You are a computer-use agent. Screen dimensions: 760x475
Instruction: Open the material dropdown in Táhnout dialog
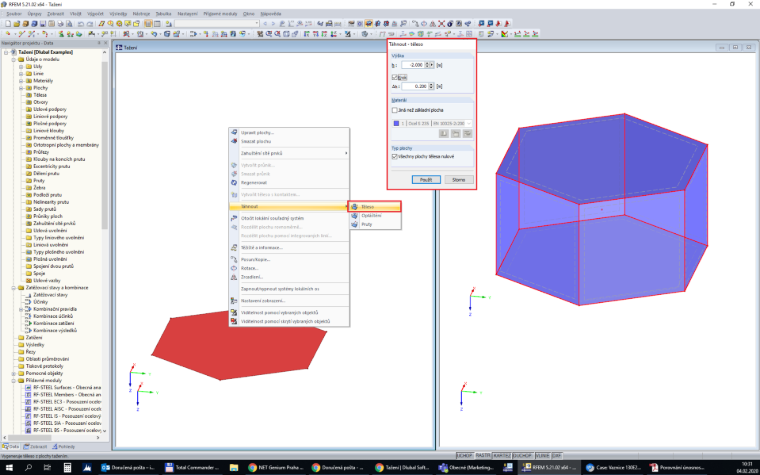click(469, 124)
